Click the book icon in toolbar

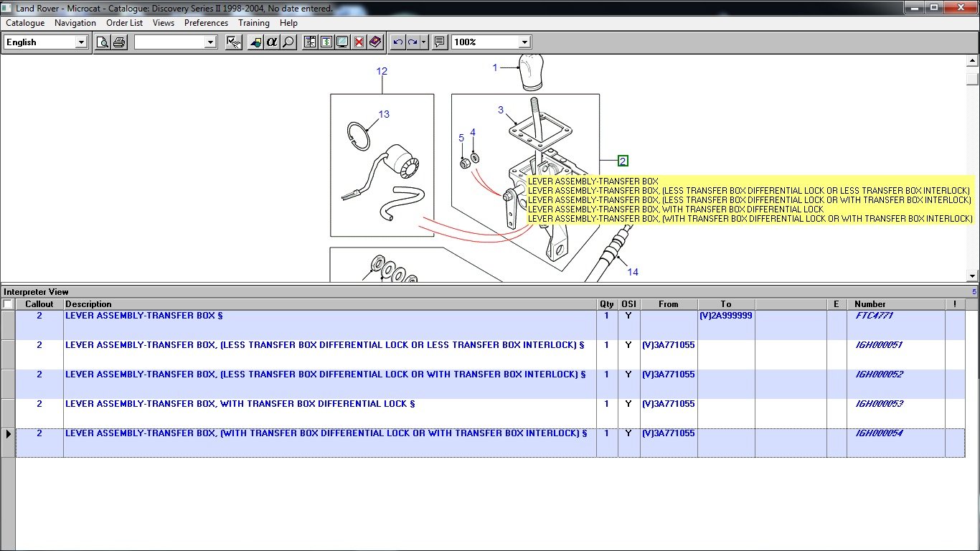375,42
